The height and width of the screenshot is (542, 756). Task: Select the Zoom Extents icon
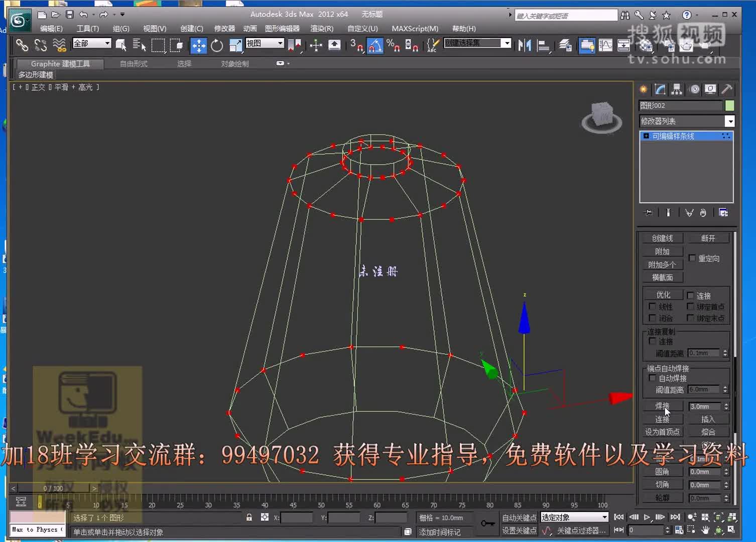point(717,517)
